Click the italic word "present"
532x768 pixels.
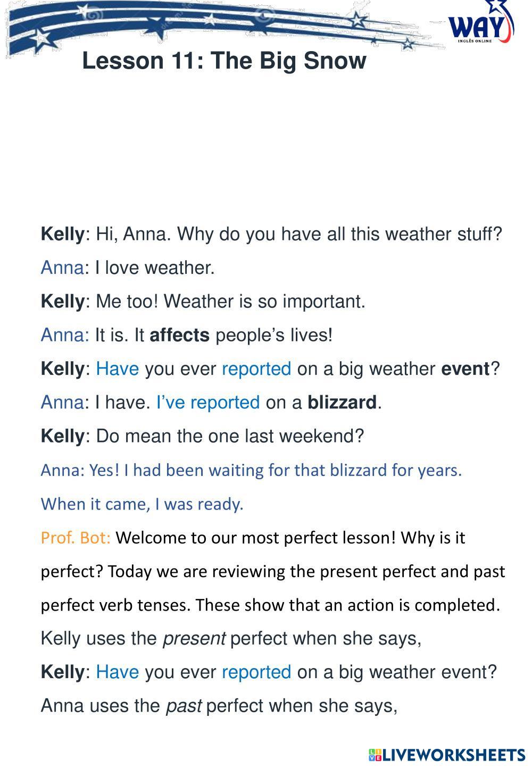(194, 638)
